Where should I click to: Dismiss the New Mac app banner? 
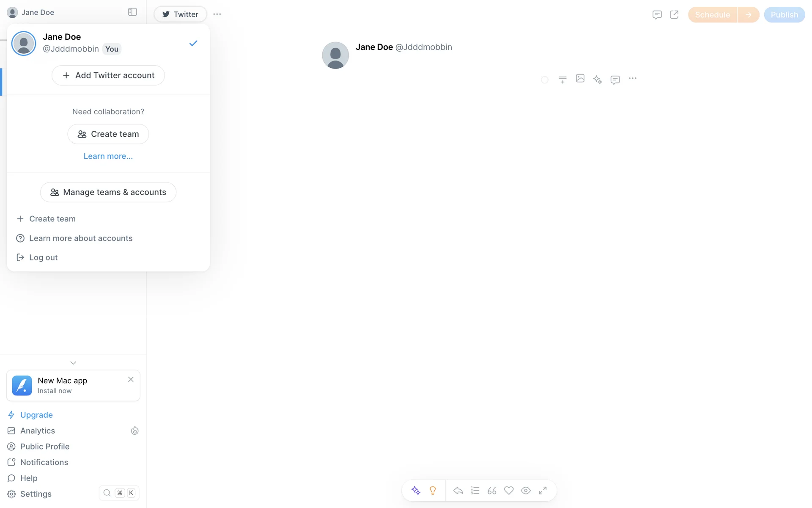(x=131, y=379)
